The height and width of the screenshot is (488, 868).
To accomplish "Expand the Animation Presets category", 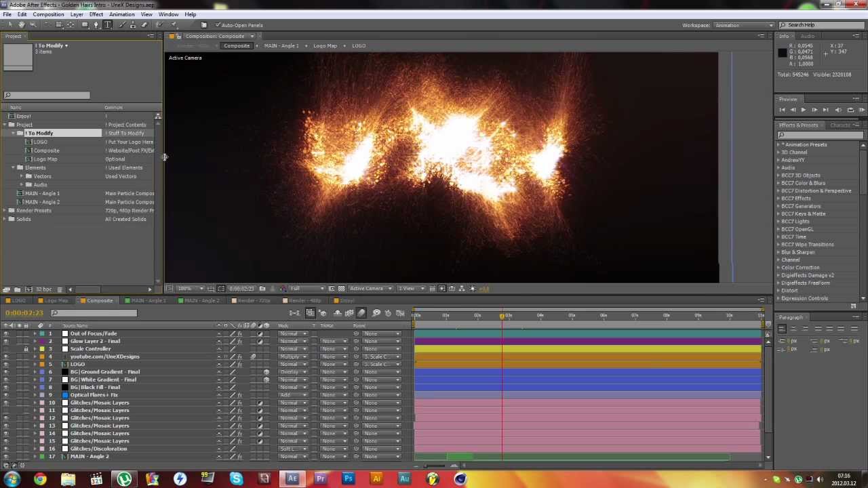I will click(x=778, y=144).
